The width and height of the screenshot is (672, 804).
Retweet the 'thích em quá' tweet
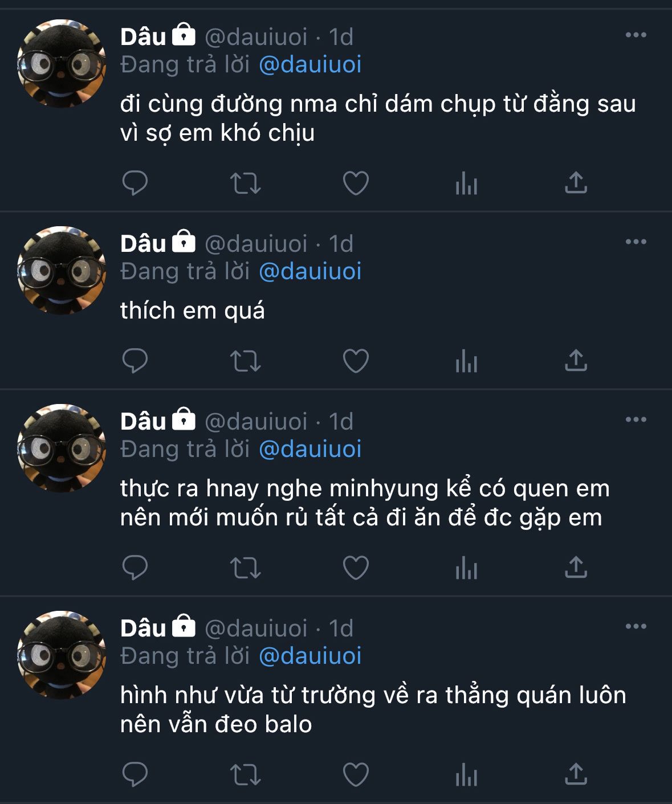click(x=245, y=361)
